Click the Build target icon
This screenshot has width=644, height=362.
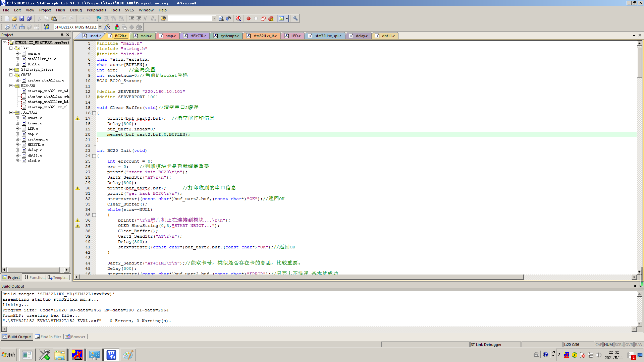coord(14,27)
